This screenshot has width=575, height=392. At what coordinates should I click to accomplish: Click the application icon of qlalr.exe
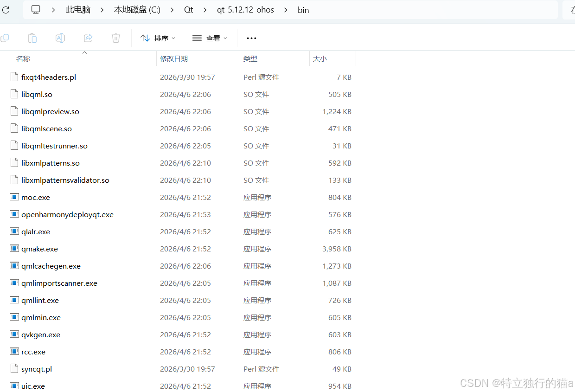[x=14, y=231]
